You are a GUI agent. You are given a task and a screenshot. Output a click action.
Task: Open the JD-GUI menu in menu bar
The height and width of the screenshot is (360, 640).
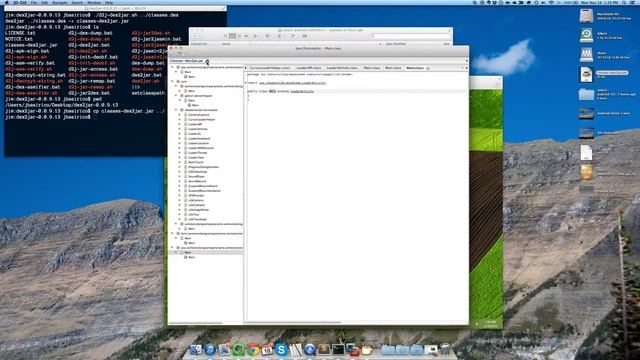click(x=20, y=2)
